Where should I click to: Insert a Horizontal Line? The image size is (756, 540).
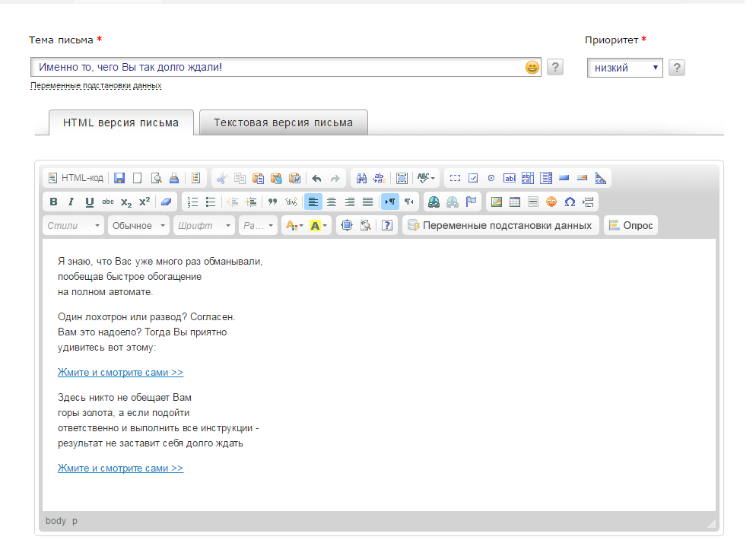pos(532,202)
